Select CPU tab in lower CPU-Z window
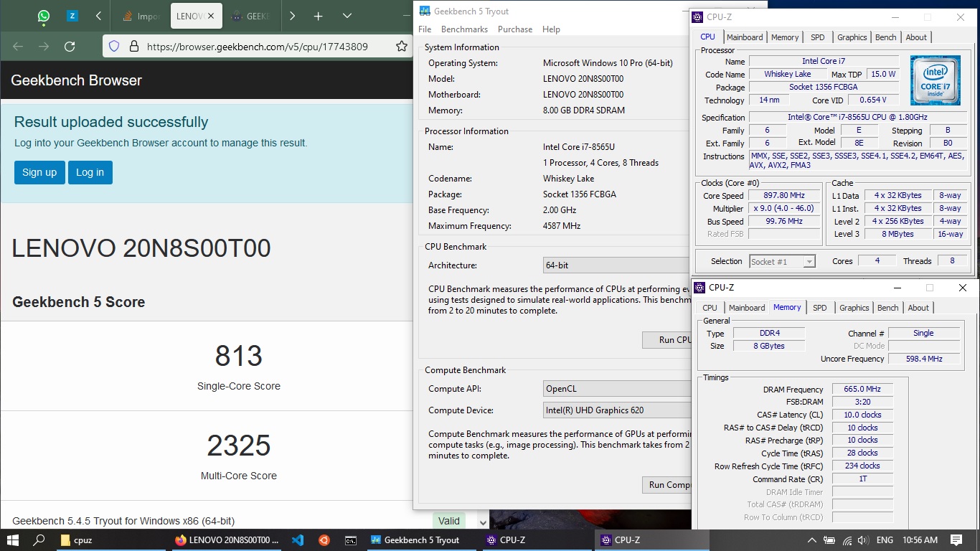 710,308
